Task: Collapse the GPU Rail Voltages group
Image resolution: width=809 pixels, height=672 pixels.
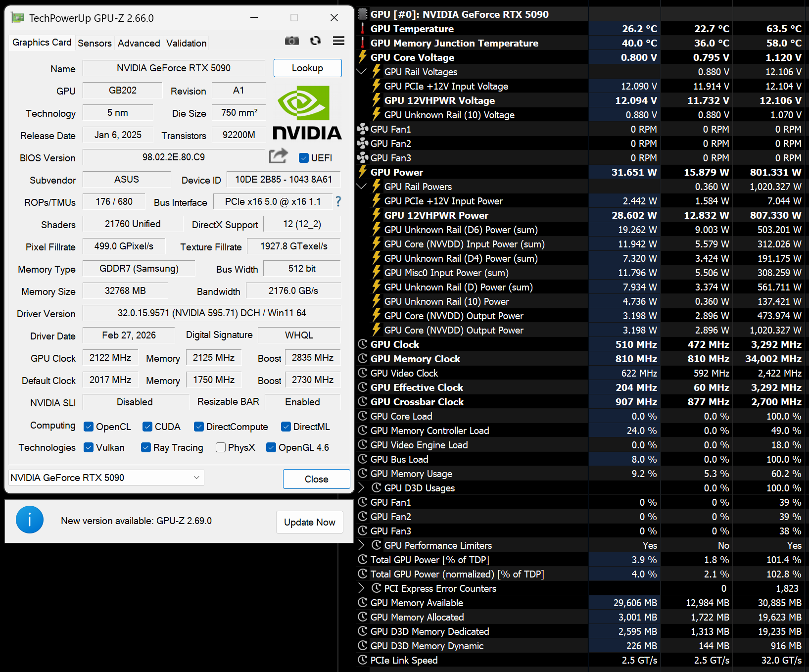Action: [362, 72]
